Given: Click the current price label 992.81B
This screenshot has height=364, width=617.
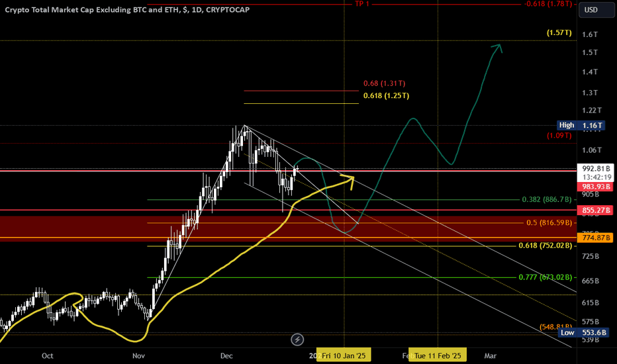Looking at the screenshot, I should [596, 168].
